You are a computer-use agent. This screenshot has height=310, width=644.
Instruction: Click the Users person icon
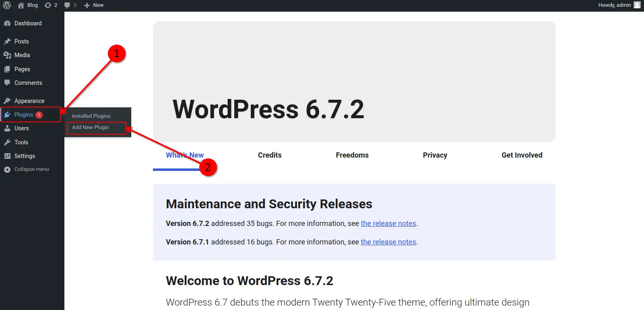[x=7, y=128]
